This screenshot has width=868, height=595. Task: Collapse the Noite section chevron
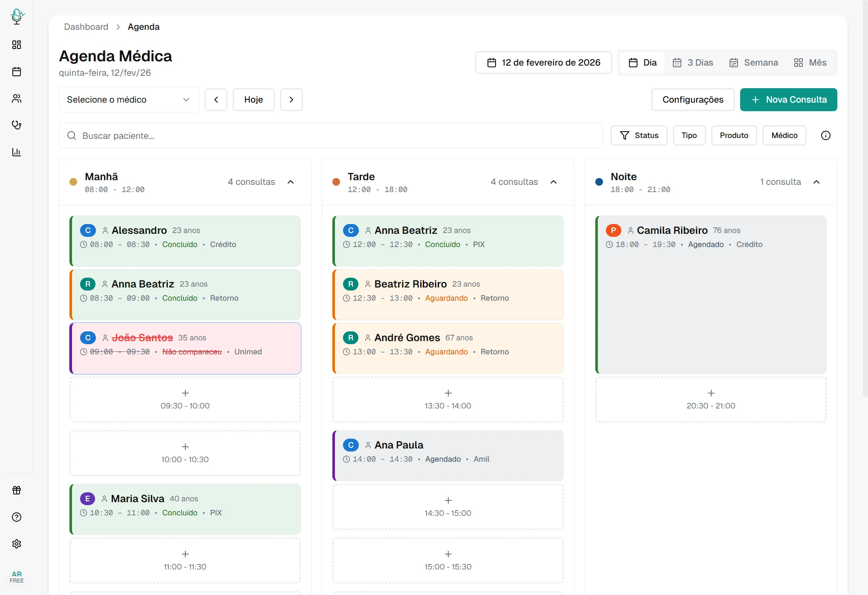816,182
